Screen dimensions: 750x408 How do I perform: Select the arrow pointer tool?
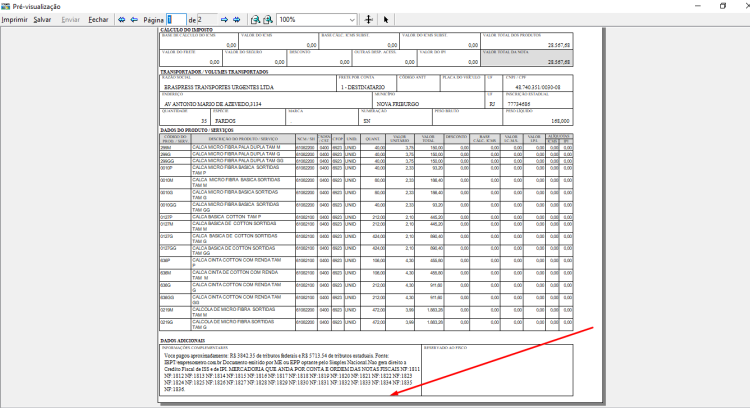click(x=386, y=20)
